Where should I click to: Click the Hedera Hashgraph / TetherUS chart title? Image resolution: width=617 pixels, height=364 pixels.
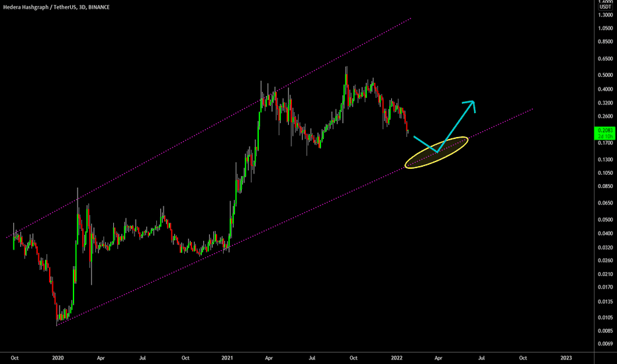pos(56,7)
